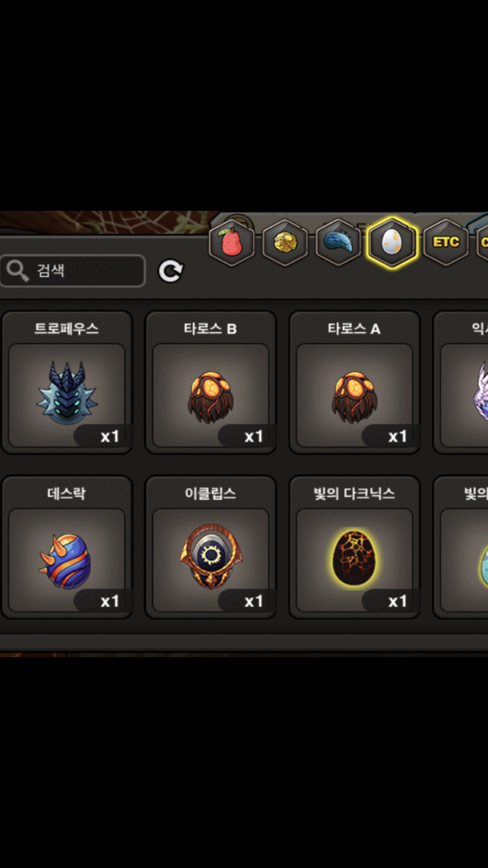Viewport: 488px width, 868px height.
Task: Select partially visible teal egg in bottom row
Action: pyautogui.click(x=461, y=547)
